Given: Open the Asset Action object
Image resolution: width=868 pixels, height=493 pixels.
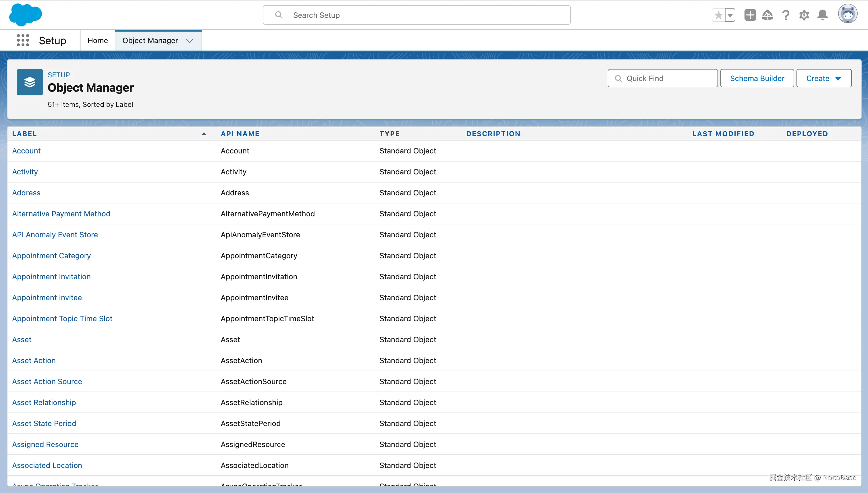Looking at the screenshot, I should (x=34, y=361).
